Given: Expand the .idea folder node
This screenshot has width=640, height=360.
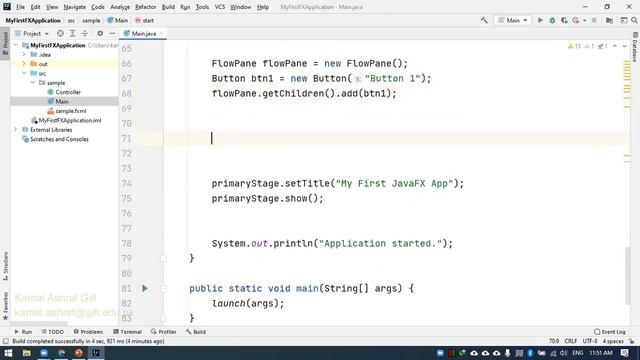Looking at the screenshot, I should coord(24,55).
